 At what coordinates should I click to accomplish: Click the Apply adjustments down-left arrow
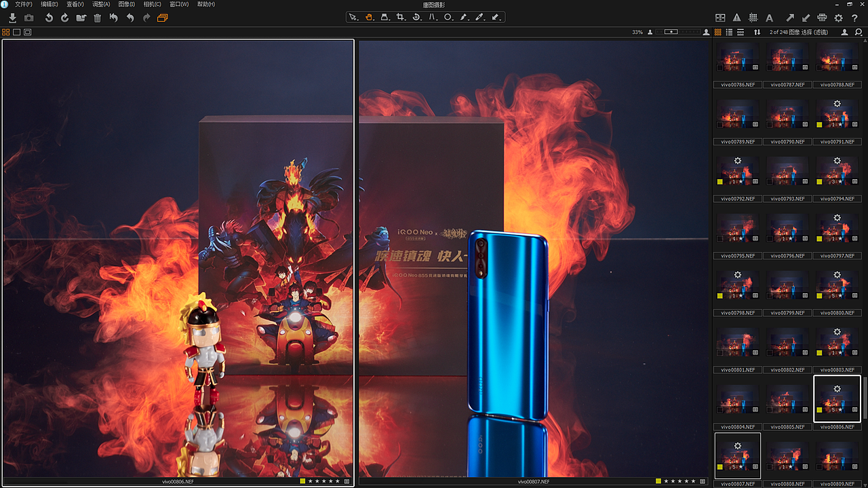click(x=806, y=18)
